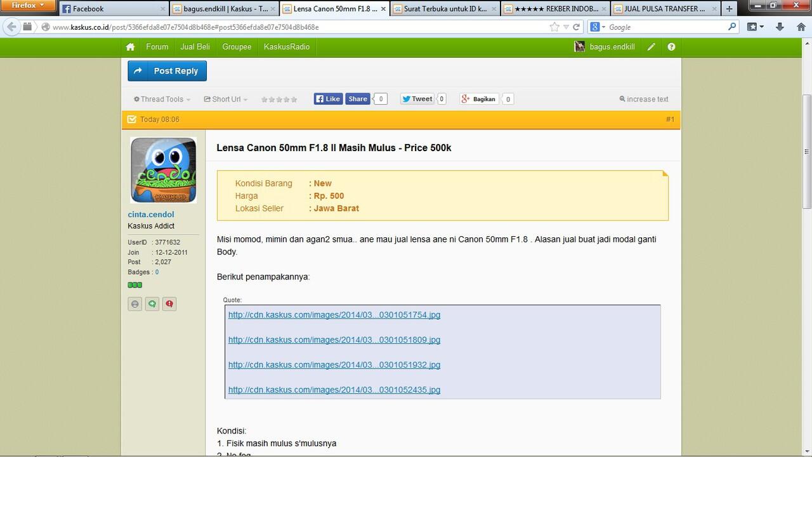Image resolution: width=812 pixels, height=523 pixels.
Task: Open image link ending 0301051932.jpg
Action: point(334,365)
